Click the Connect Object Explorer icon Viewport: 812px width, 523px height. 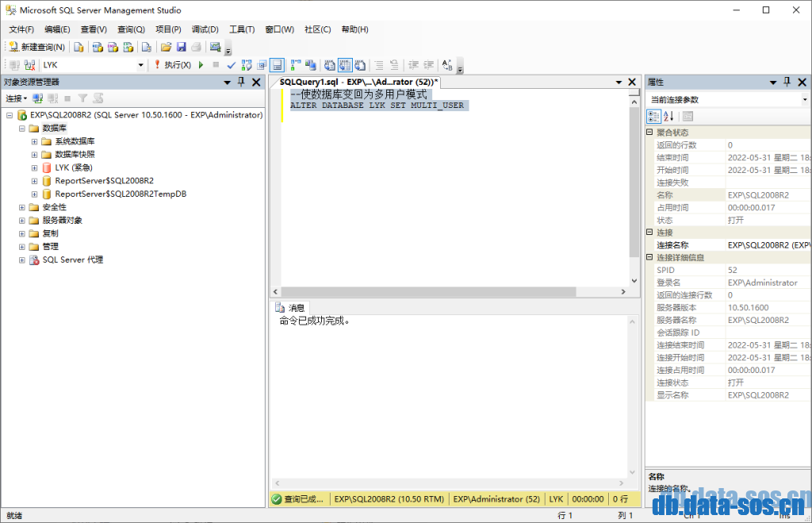37,98
